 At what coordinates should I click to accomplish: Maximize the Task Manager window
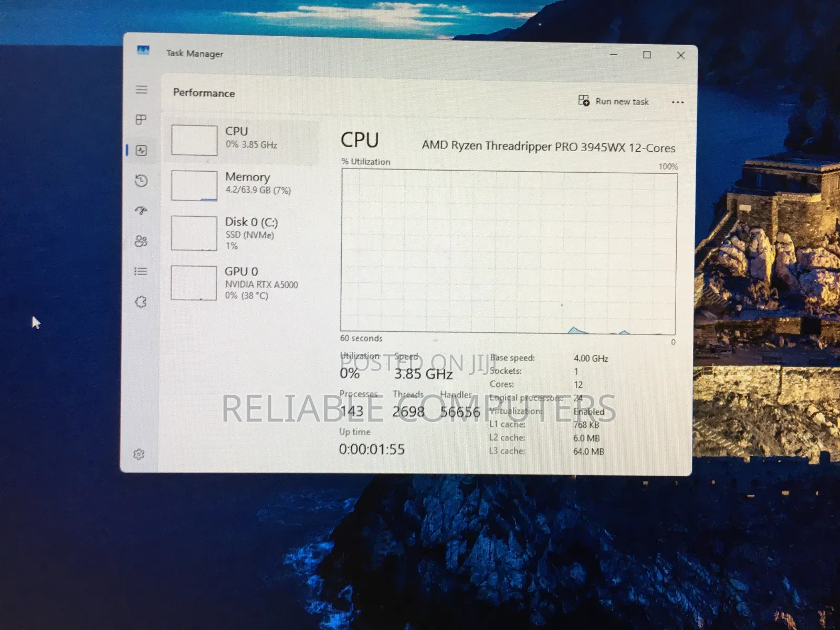647,55
